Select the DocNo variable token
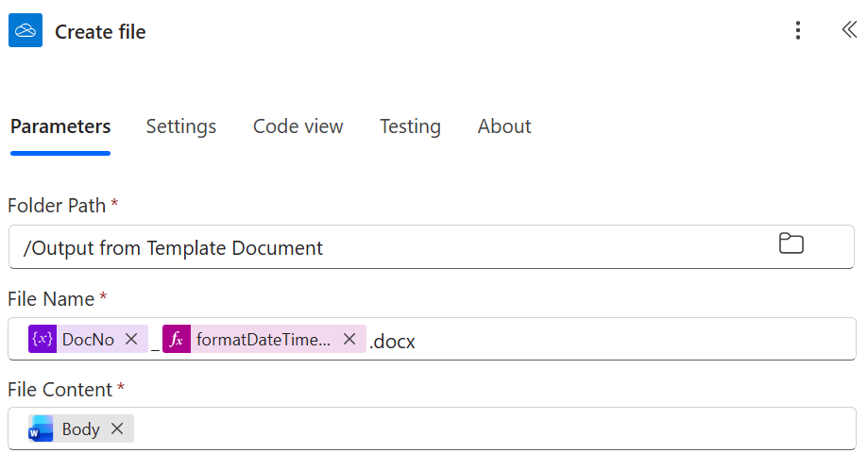 point(88,340)
